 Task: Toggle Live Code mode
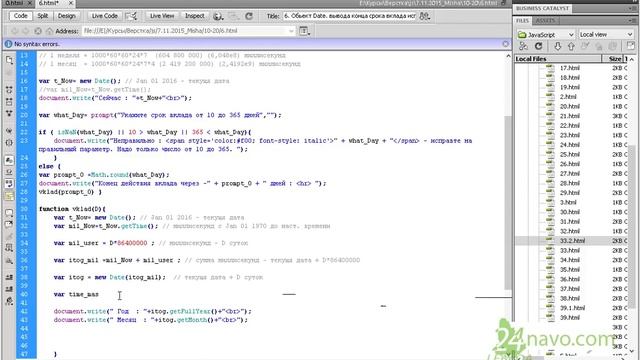[x=104, y=16]
